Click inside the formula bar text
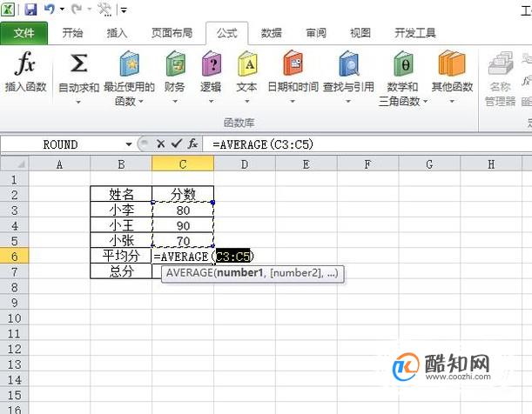The width and height of the screenshot is (532, 414). click(x=263, y=144)
